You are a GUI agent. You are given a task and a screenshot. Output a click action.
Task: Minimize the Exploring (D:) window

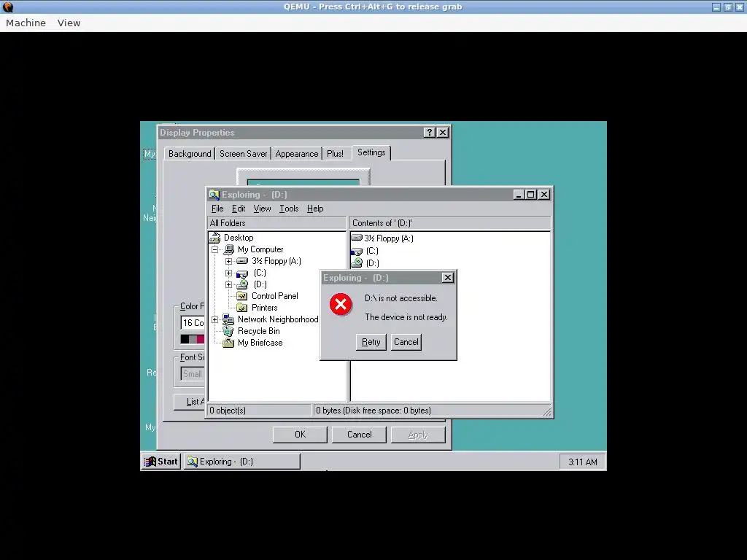pos(519,195)
